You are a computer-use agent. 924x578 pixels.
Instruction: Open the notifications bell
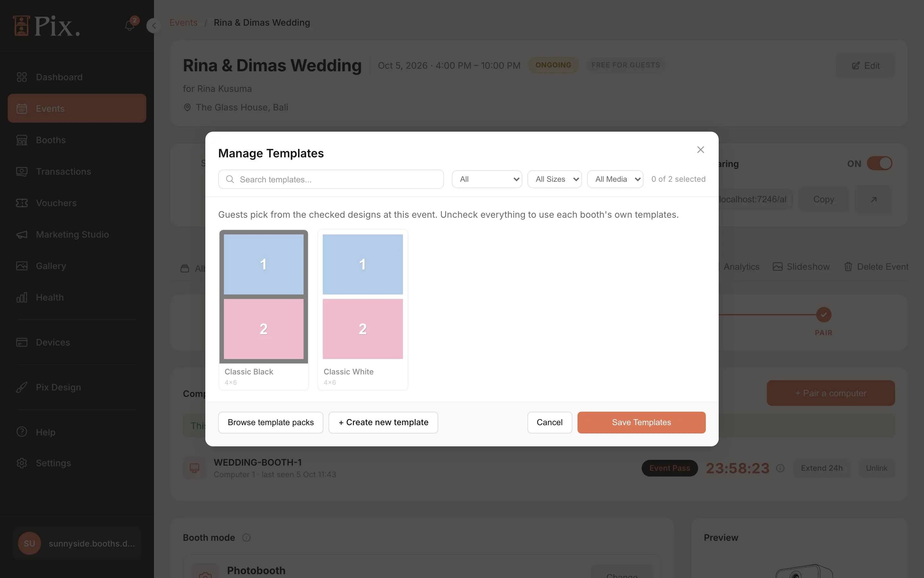(x=130, y=26)
